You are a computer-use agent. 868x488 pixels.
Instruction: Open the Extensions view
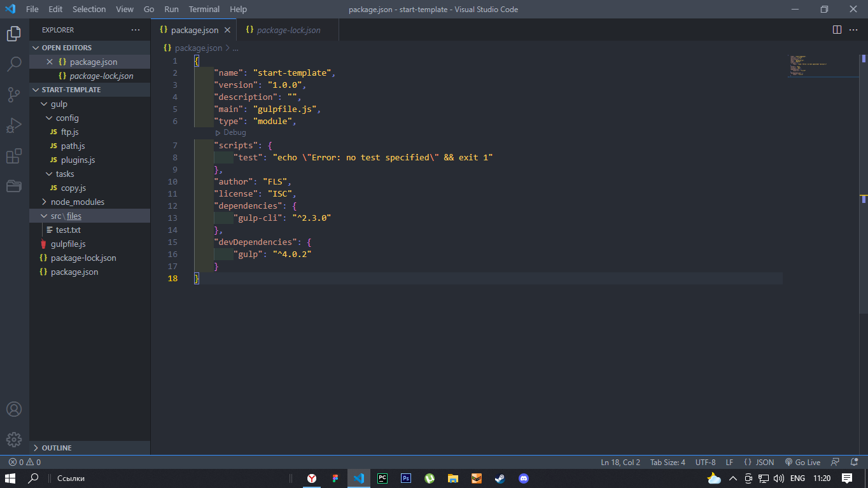[x=14, y=156]
